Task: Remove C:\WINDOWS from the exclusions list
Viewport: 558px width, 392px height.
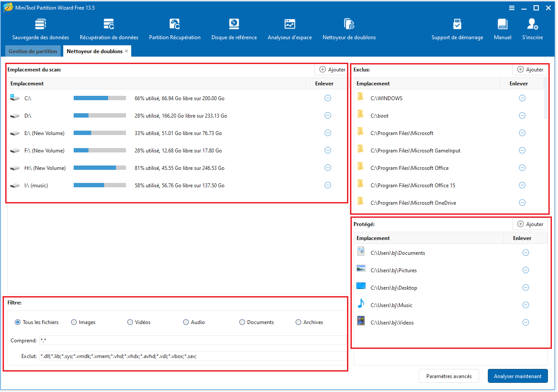Action: tap(522, 98)
